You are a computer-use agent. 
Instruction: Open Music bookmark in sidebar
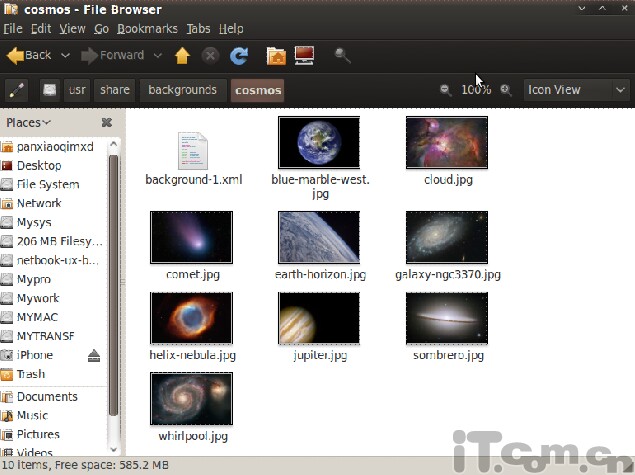53,415
